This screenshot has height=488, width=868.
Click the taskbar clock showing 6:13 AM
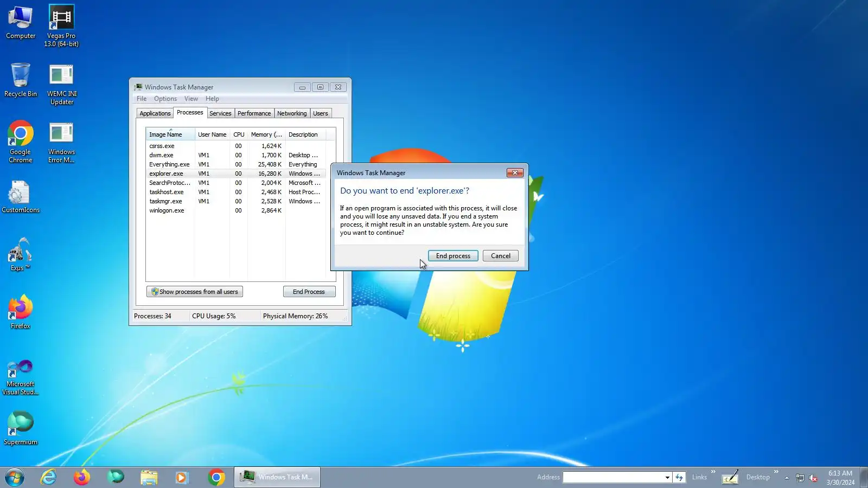840,478
